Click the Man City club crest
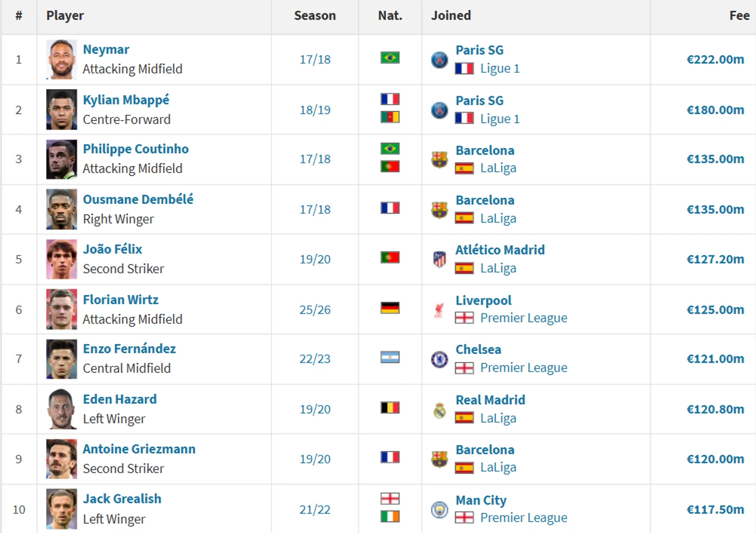 click(x=440, y=510)
